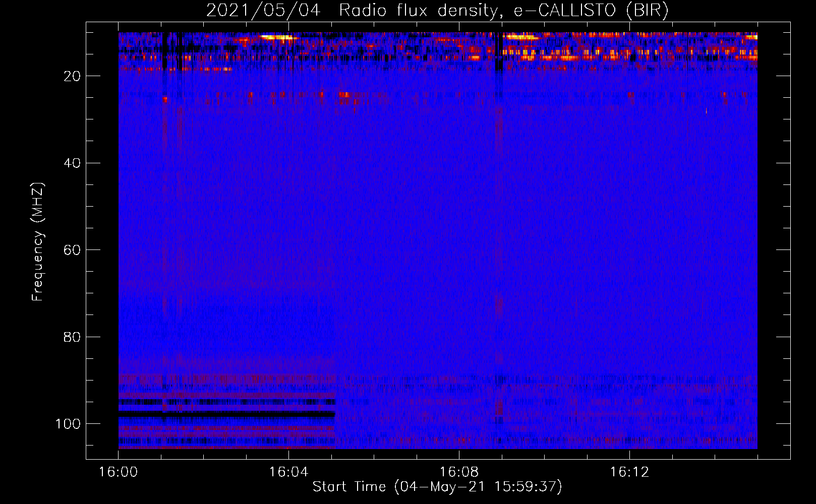Click the 100 MHz frequency tick label
Screen dimensions: 816x504
pyautogui.click(x=68, y=424)
